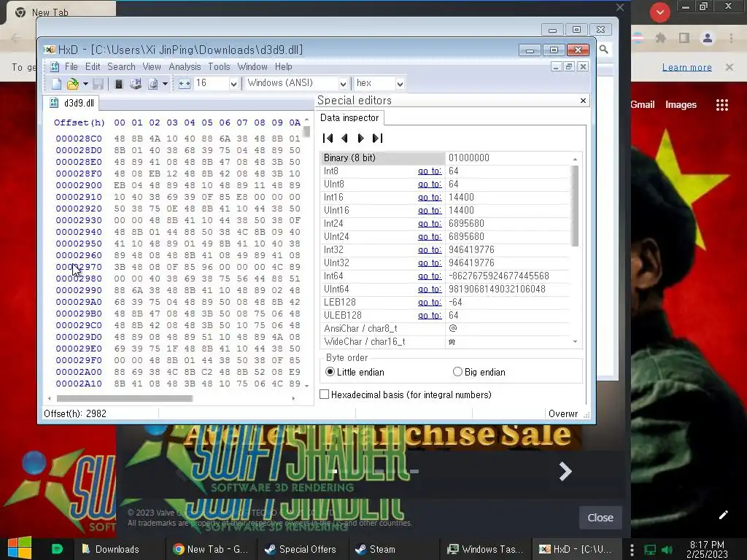This screenshot has width=747, height=560.
Task: Select the d3d9.dll document tab
Action: coord(72,103)
